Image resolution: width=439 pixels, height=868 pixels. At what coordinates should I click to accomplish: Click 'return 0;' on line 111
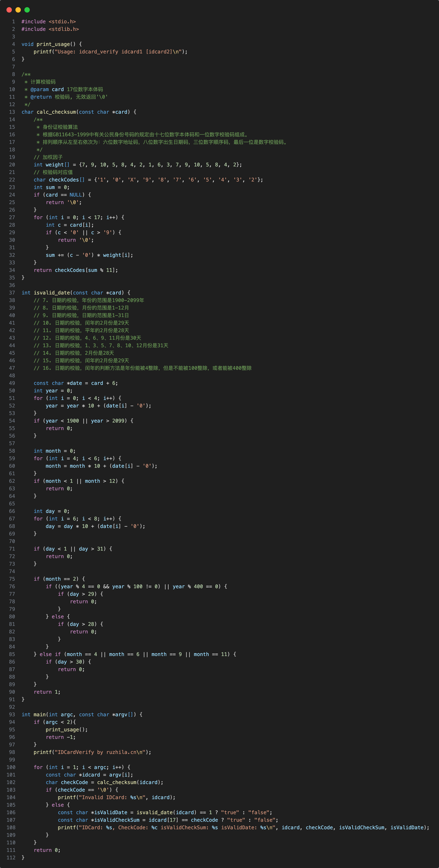tap(47, 850)
